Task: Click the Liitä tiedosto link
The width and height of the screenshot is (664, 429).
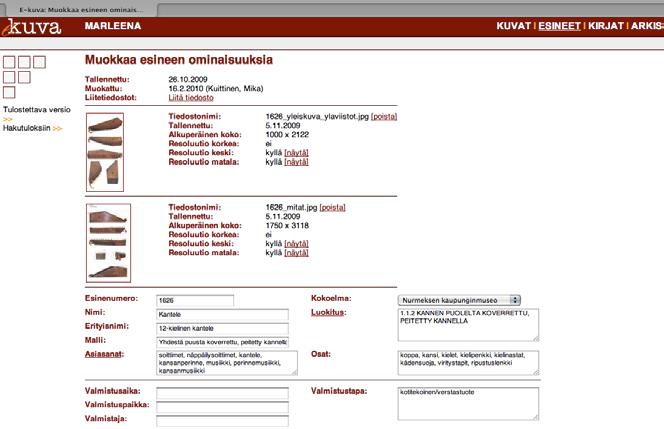Action: pyautogui.click(x=191, y=97)
